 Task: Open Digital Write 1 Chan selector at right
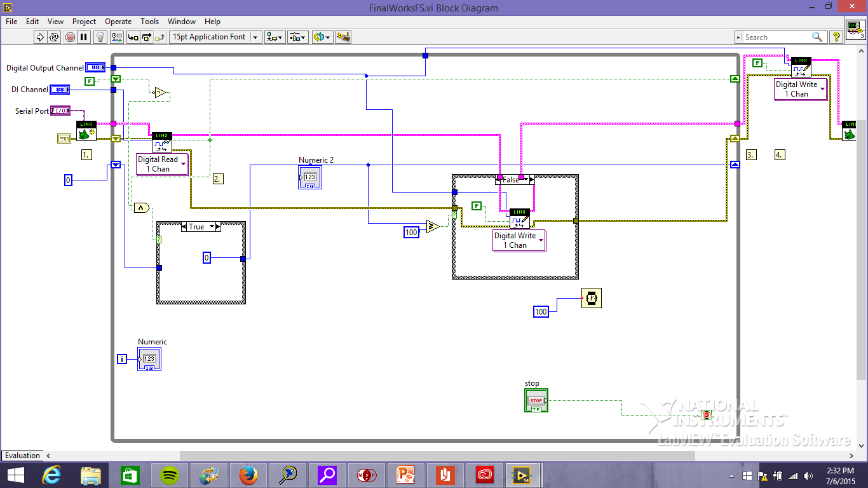pyautogui.click(x=801, y=89)
